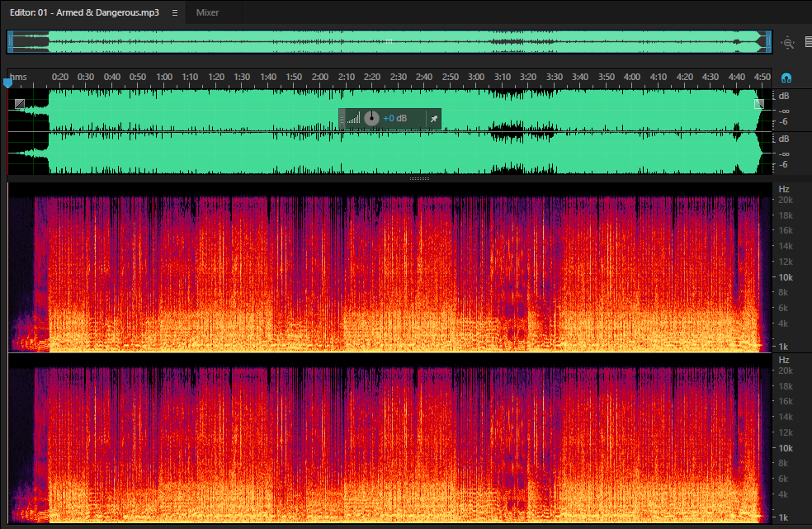The image size is (812, 529).
Task: Click the +0 dB value in the HUD
Action: coord(394,119)
